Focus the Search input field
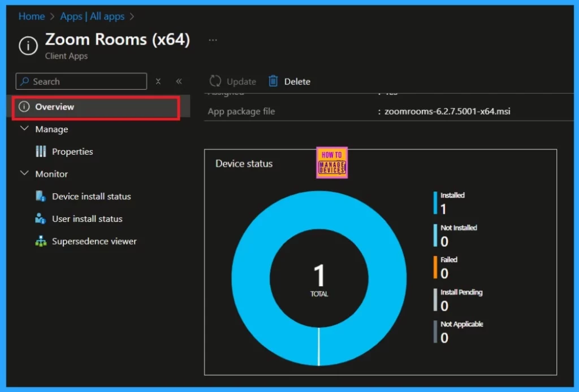This screenshot has width=579, height=392. coord(81,81)
